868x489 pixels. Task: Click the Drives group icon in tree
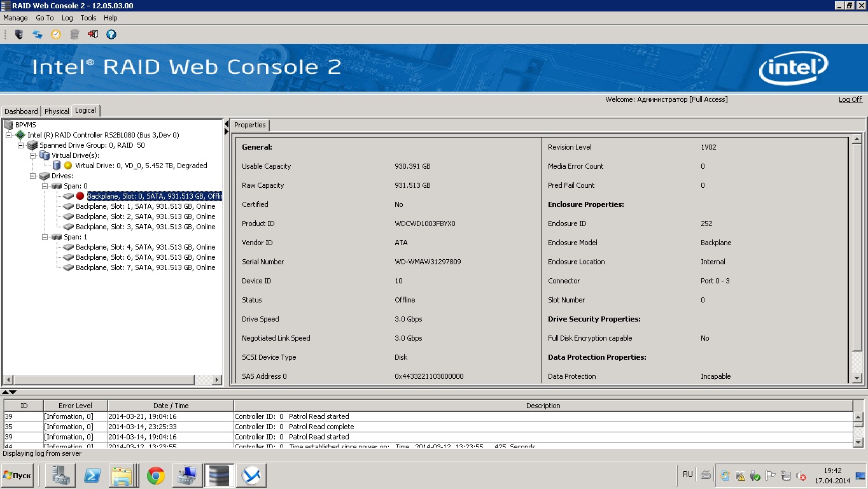click(45, 176)
